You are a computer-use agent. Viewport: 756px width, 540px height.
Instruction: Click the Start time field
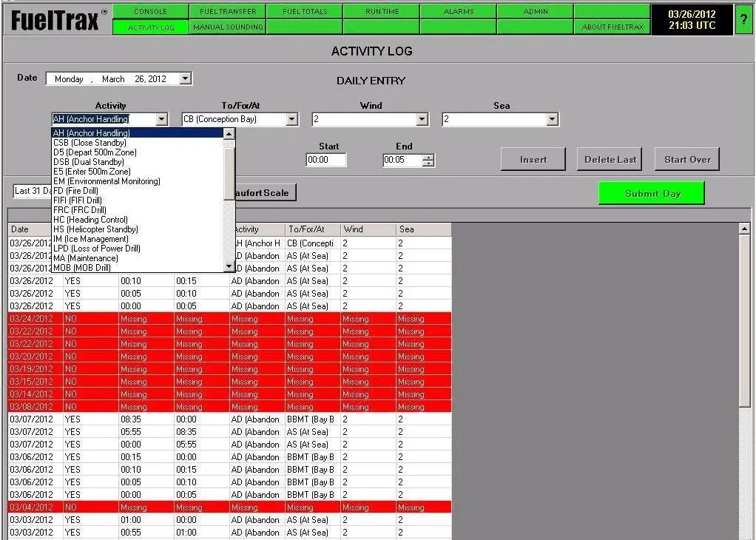[x=326, y=160]
